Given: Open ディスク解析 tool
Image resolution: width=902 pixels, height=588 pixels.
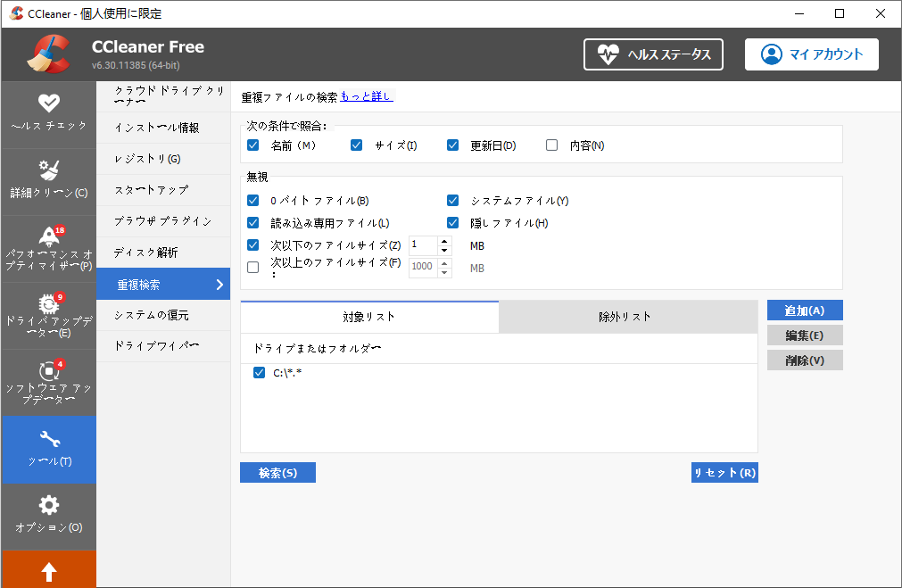Looking at the screenshot, I should 163,253.
